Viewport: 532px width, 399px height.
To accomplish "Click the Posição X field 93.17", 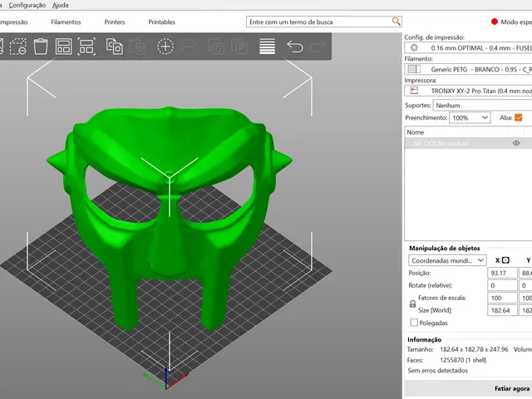I will point(502,273).
